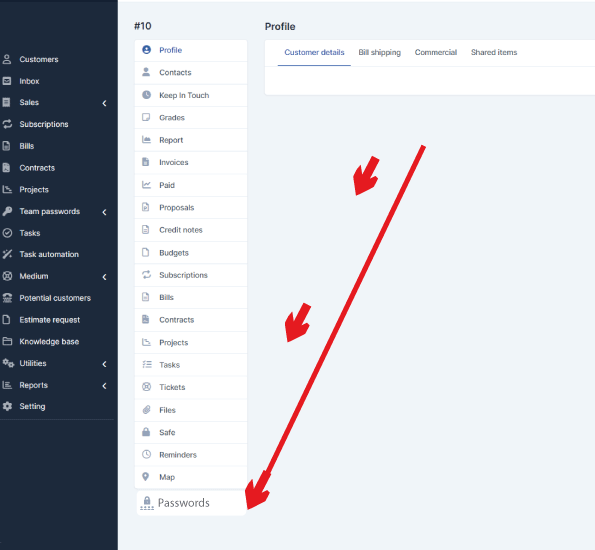Screen dimensions: 595x550
Task: Select the Setting gear icon
Action: (7, 406)
